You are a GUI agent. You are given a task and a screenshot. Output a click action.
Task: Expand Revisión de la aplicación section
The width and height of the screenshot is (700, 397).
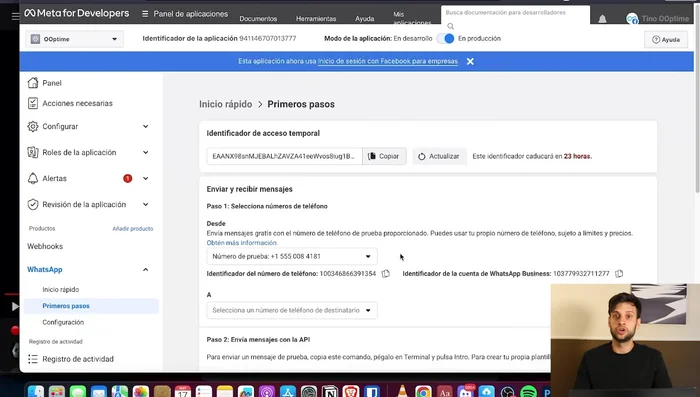(x=146, y=204)
